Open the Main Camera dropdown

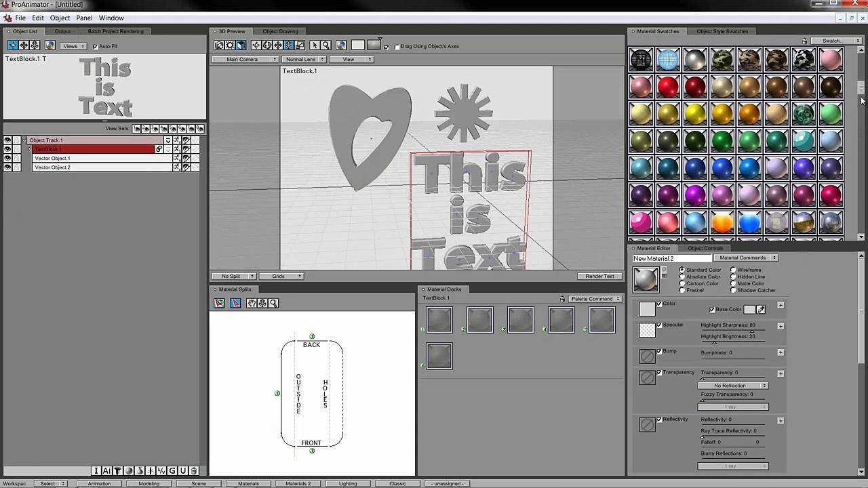245,60
